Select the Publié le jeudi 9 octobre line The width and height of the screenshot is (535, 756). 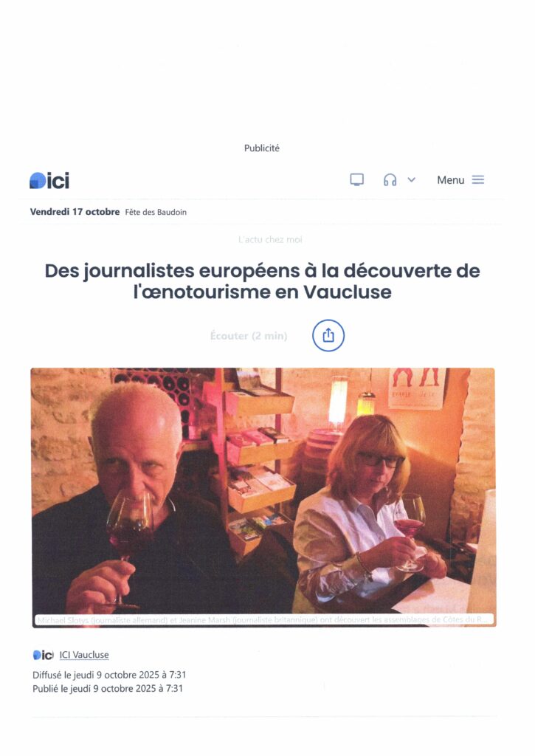click(x=108, y=689)
